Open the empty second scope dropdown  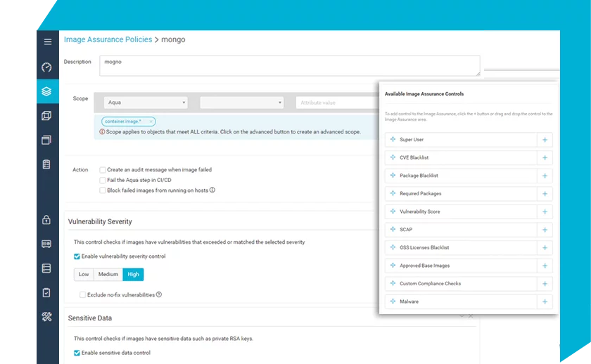[241, 103]
